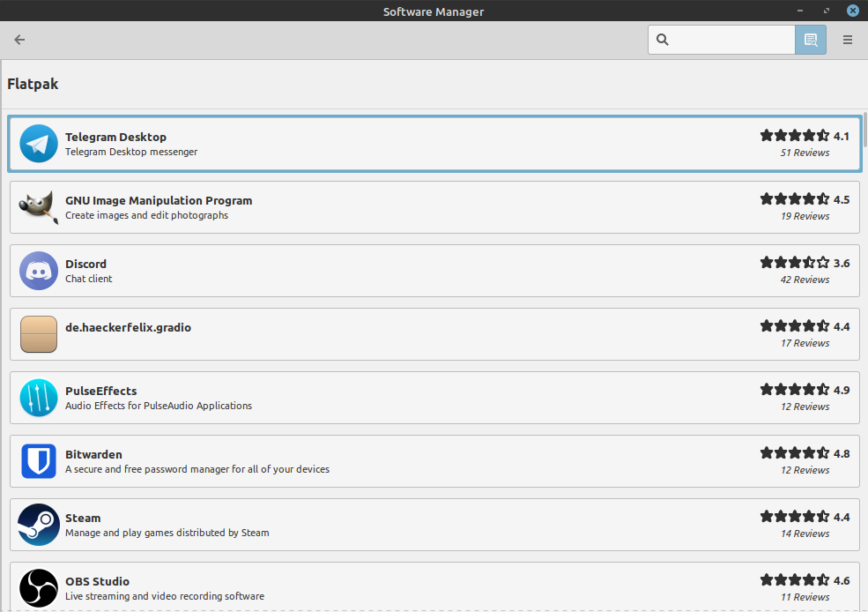Click the Steam logo icon
Screen dimensions: 868x612
tap(38, 525)
